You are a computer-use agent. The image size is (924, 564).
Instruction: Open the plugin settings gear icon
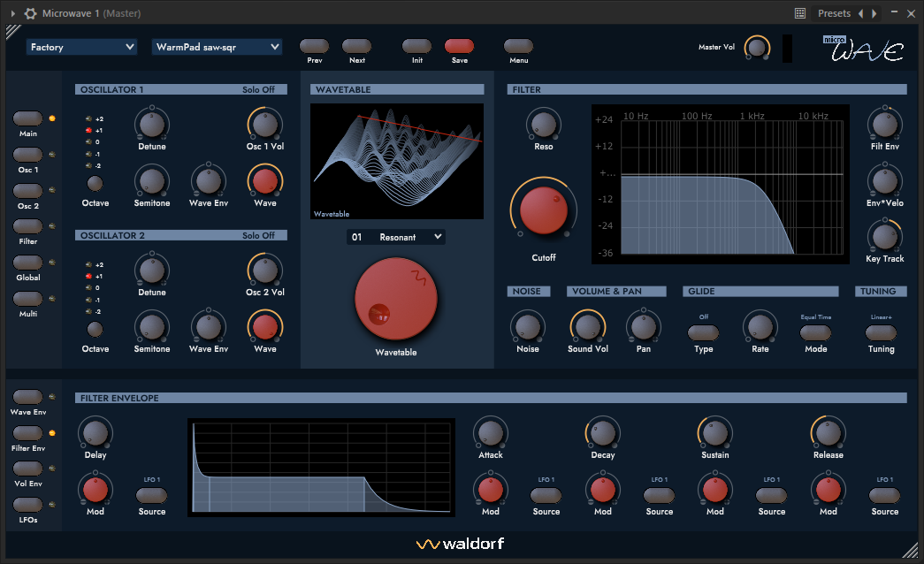30,13
